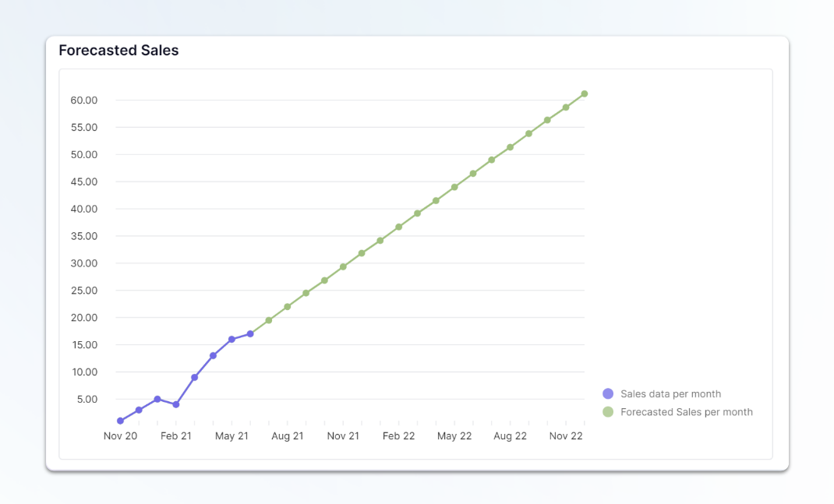Select the Aug 21 forecast data point
This screenshot has width=834, height=504.
(x=287, y=307)
